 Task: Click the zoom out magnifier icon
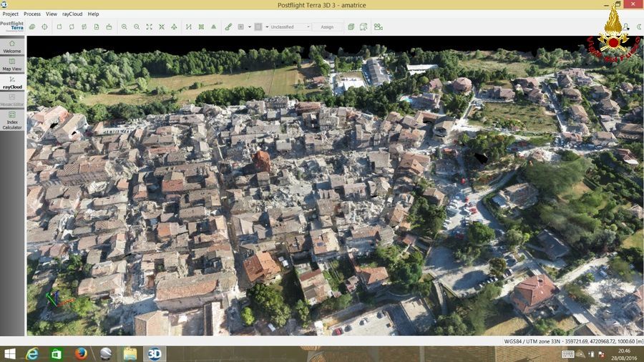point(137,27)
